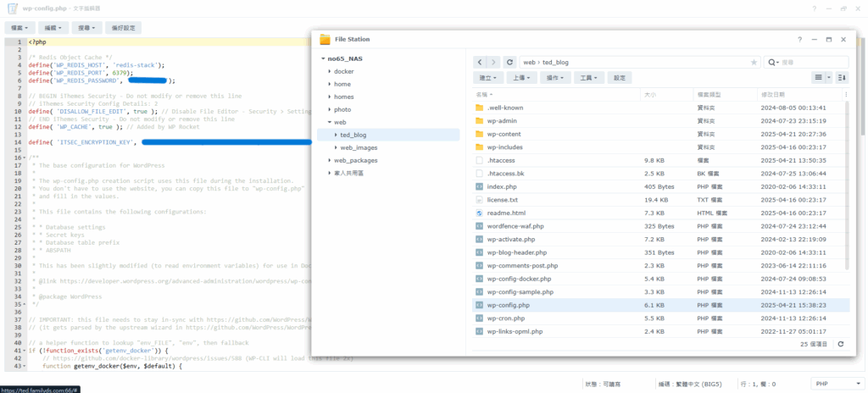Click the wp-content folder icon
The height and width of the screenshot is (393, 868).
pos(479,134)
